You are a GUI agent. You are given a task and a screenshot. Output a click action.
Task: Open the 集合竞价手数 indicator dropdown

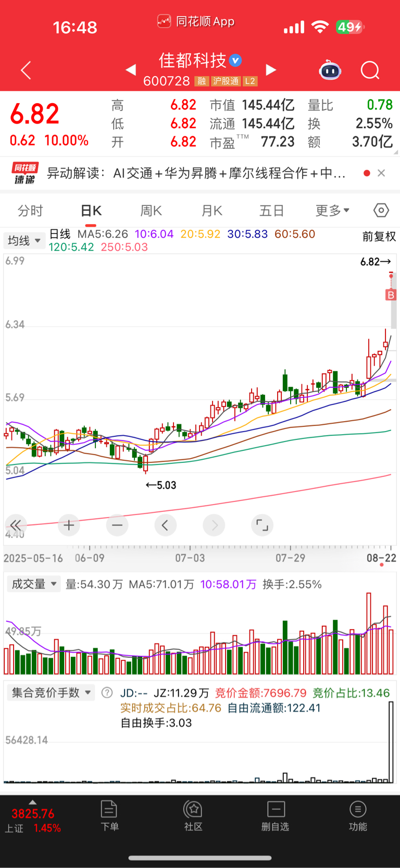tap(51, 692)
